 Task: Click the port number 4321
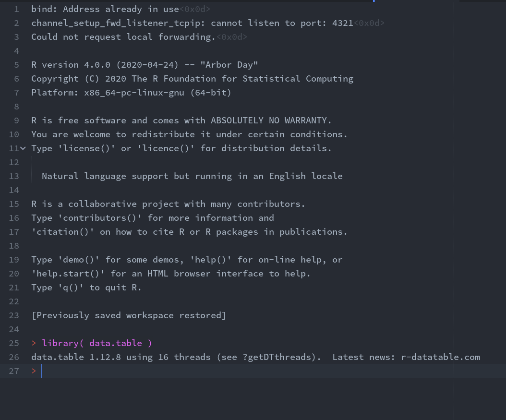click(342, 23)
